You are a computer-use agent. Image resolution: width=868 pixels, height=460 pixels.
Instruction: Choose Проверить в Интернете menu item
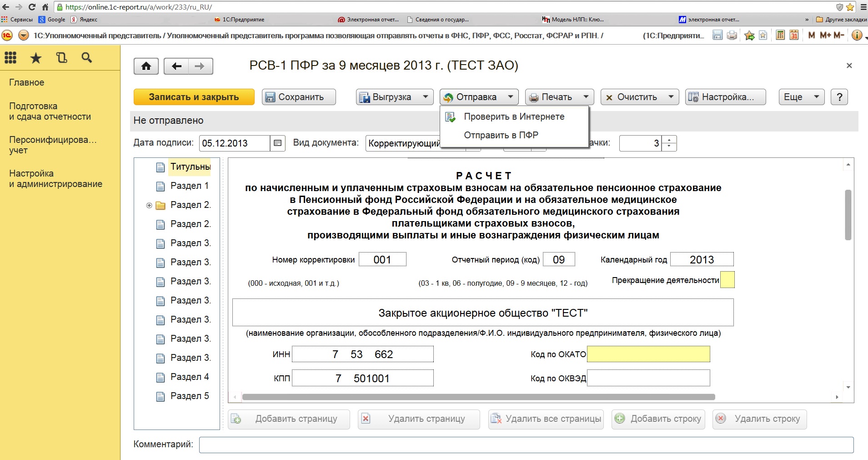(514, 117)
